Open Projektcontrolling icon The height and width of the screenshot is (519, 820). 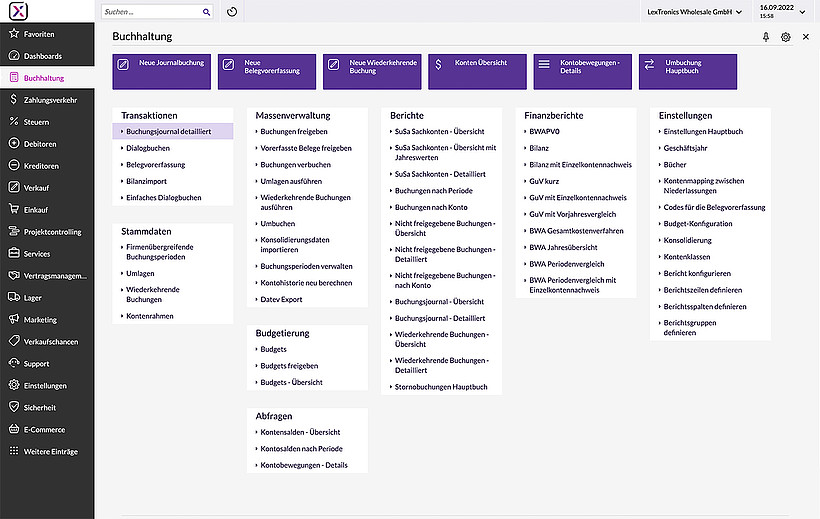(14, 231)
